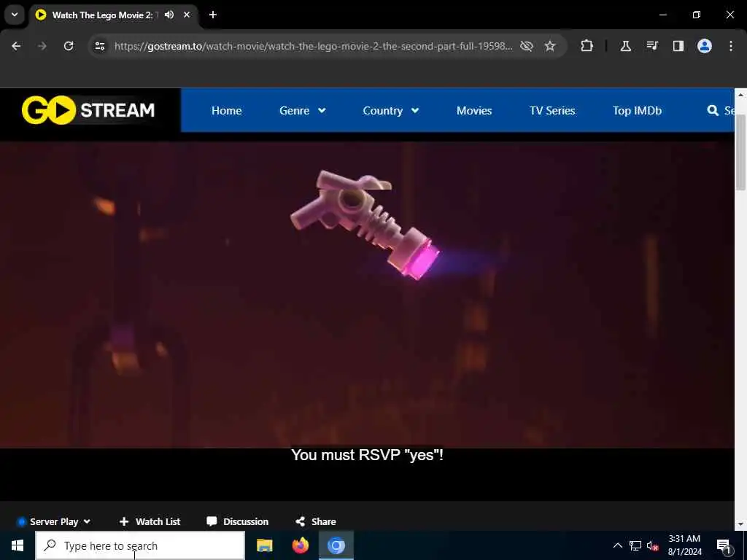Open the tab search dropdown arrow
This screenshot has height=560, width=747.
15,15
